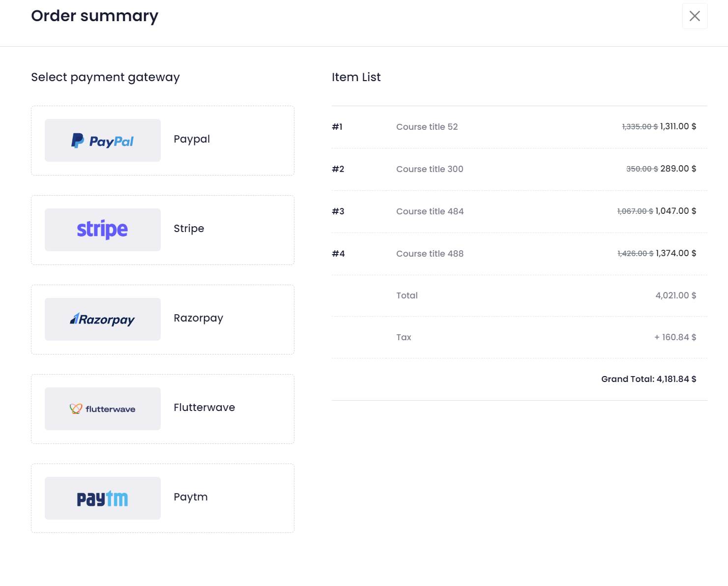Click the Paytm logo
The width and height of the screenshot is (728, 586).
tap(102, 498)
